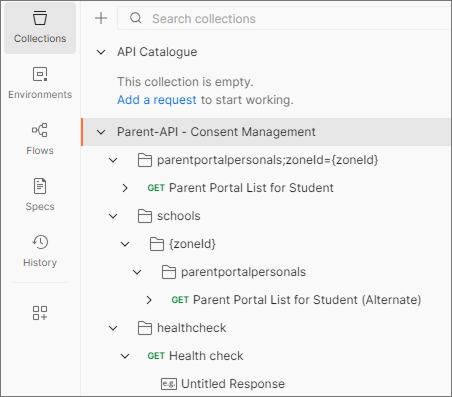This screenshot has width=452, height=397.
Task: Focus the Search collections field
Action: [284, 18]
